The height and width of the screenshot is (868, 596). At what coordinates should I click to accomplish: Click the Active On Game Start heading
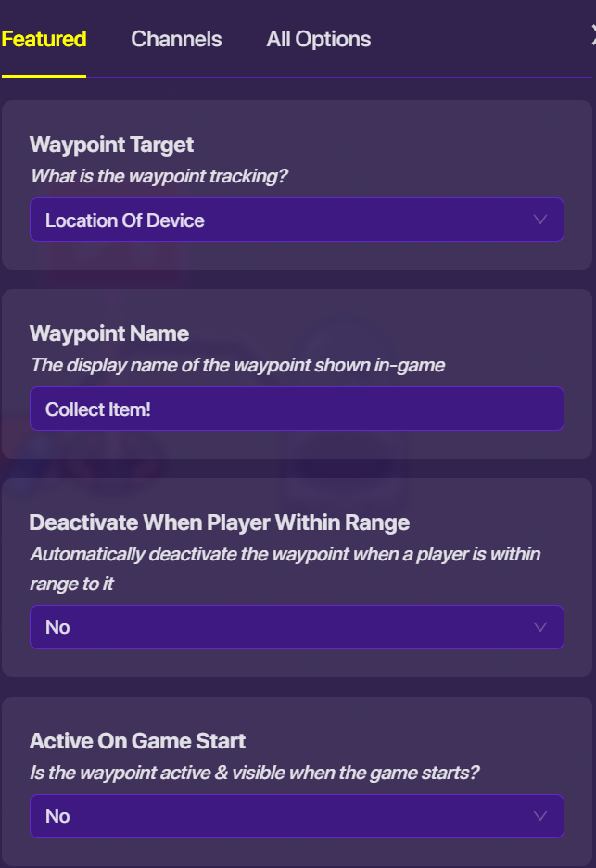(137, 741)
